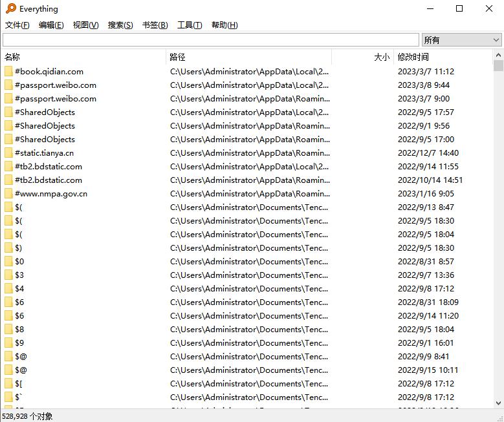Viewport: 504px width, 422px height.
Task: Click folder icon of $4 row
Action: (8, 289)
